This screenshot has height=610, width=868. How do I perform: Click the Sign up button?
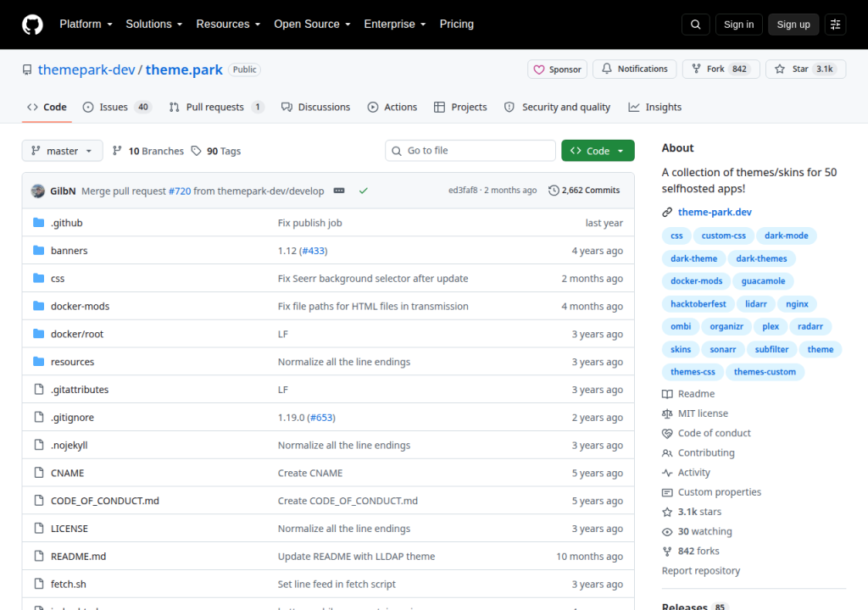[793, 25]
